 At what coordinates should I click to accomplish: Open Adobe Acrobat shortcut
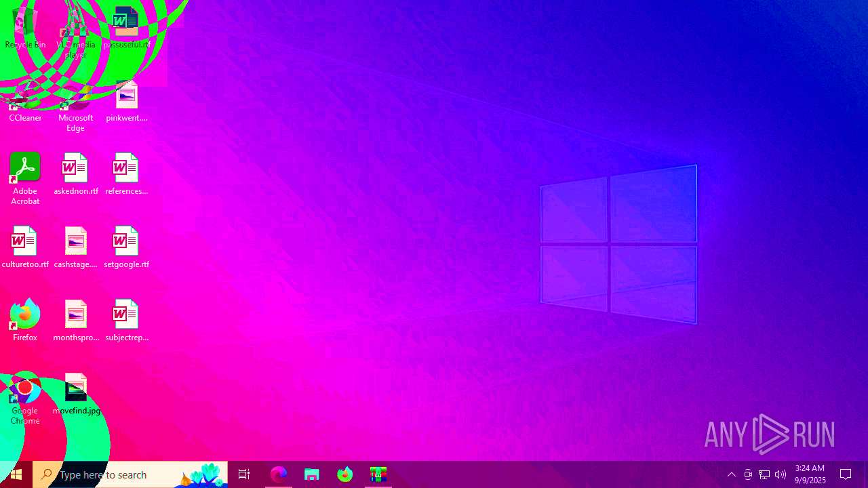click(x=25, y=180)
